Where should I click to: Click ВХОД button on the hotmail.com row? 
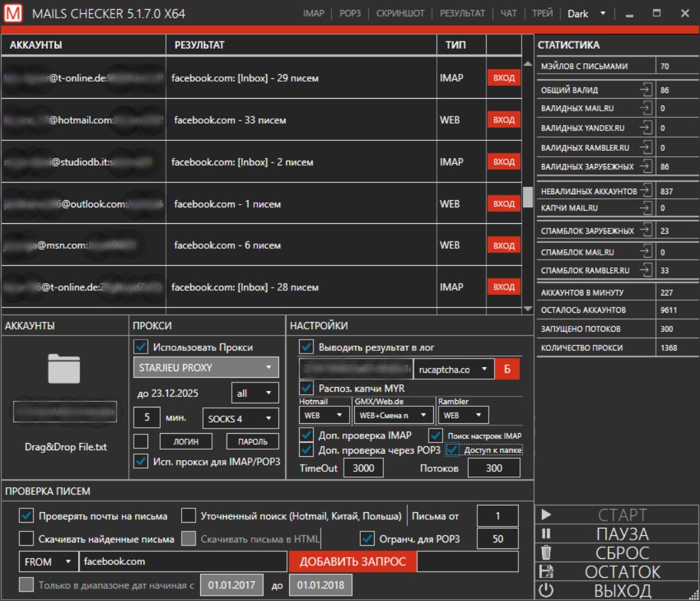tap(504, 120)
